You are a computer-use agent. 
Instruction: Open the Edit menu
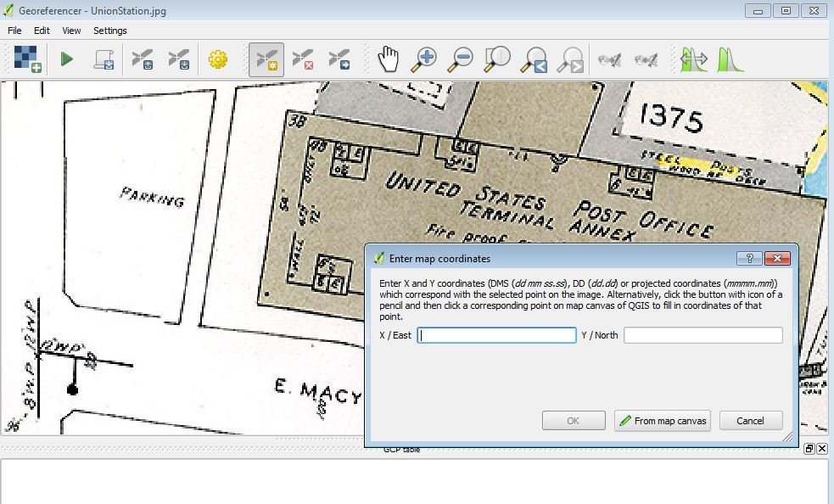click(x=42, y=31)
